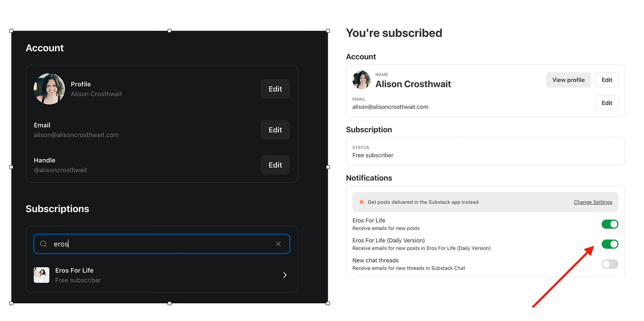Toggle Eros For Life (Daily Version) emails

tap(610, 244)
